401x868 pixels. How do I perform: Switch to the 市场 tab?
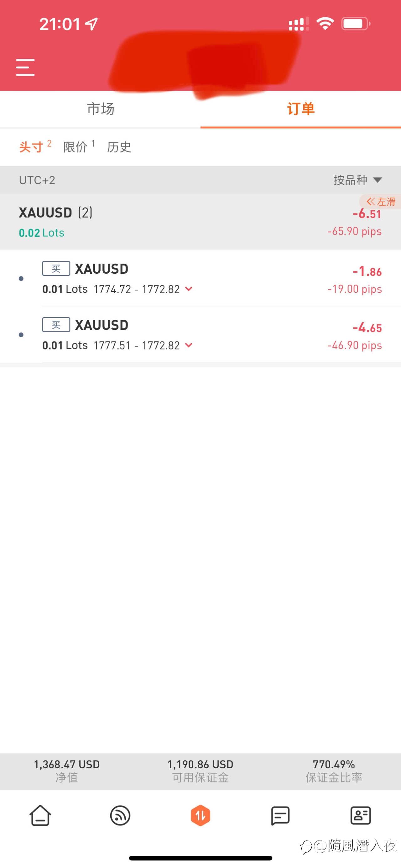[x=100, y=109]
